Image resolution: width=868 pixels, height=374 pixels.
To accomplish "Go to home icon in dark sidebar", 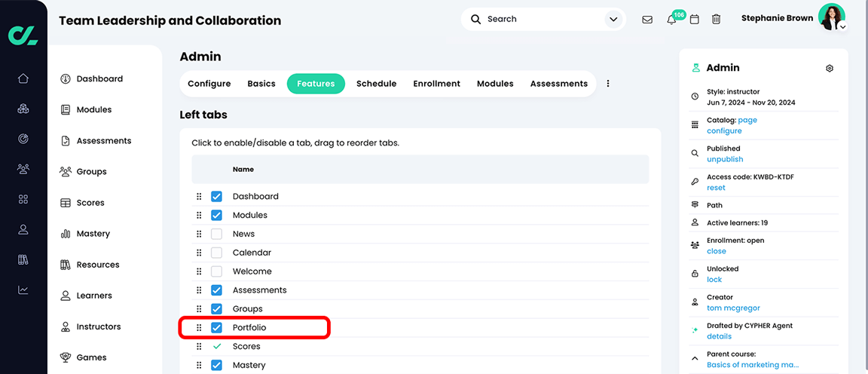I will (x=23, y=78).
